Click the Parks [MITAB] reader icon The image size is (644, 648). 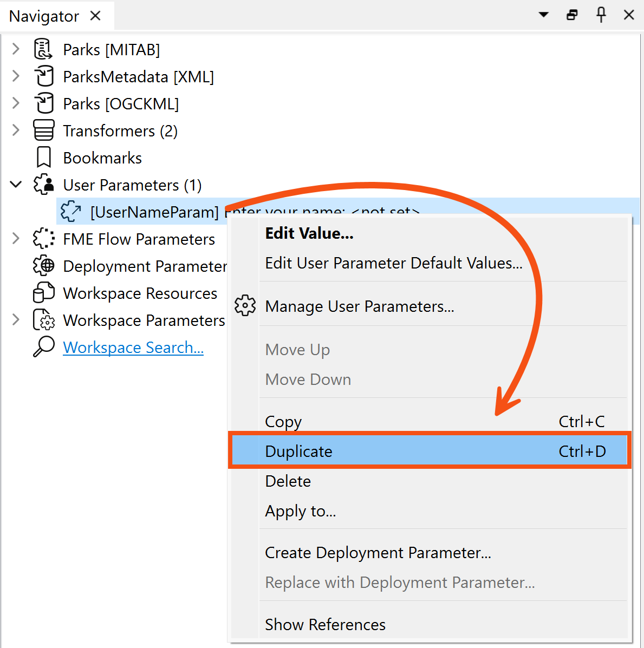point(43,49)
